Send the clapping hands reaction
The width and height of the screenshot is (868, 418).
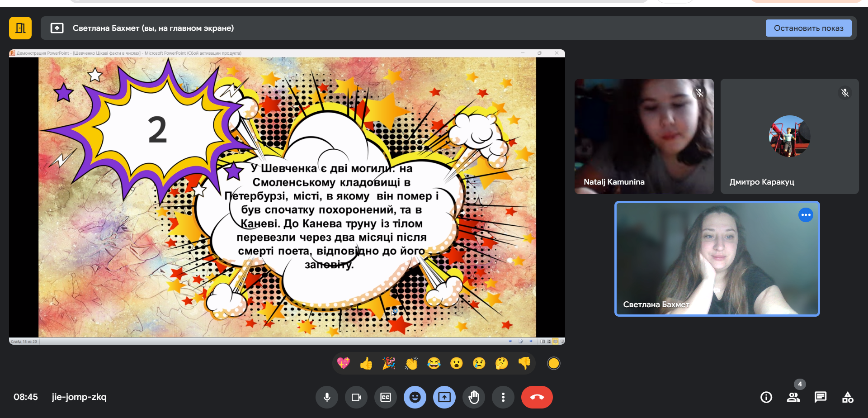[411, 363]
